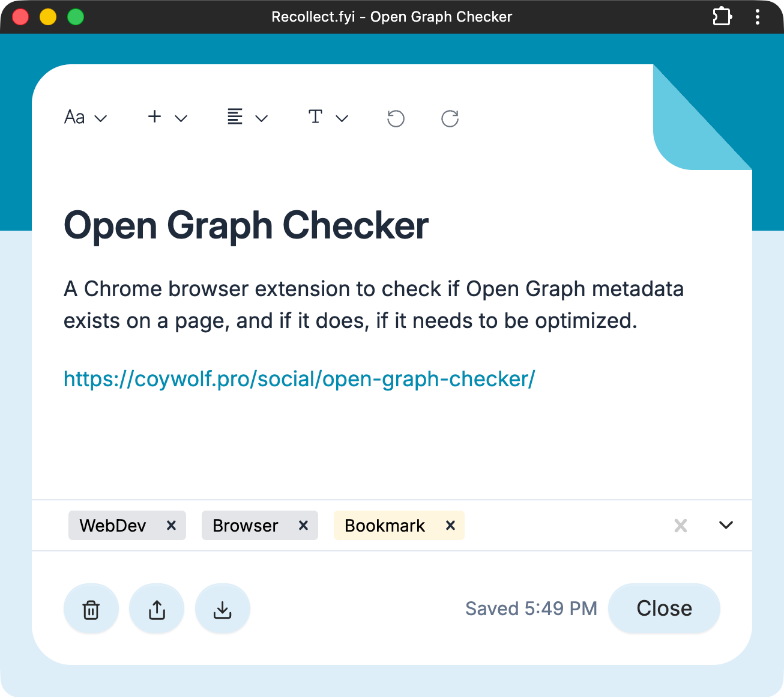This screenshot has height=698, width=784.
Task: Click the undo arrow icon
Action: [x=396, y=118]
